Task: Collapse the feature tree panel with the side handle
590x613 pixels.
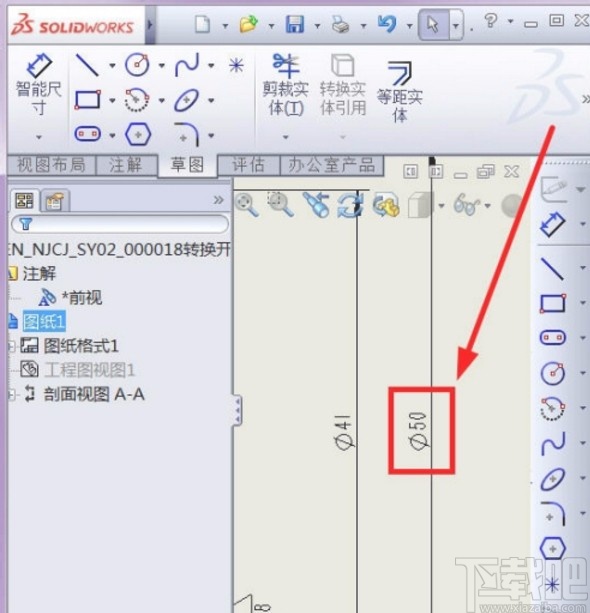Action: click(238, 410)
